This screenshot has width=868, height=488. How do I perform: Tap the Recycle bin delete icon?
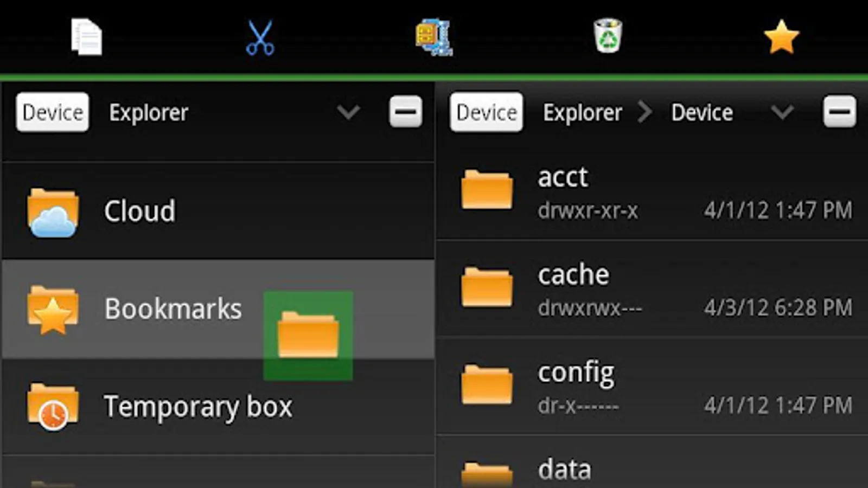(608, 36)
